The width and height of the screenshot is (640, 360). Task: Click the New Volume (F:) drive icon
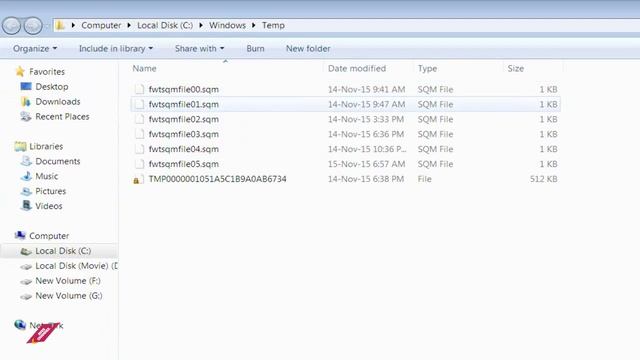pos(26,281)
